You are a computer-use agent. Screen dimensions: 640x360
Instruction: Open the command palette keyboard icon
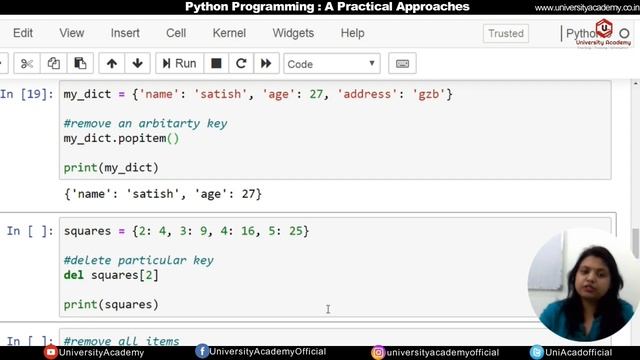(402, 64)
